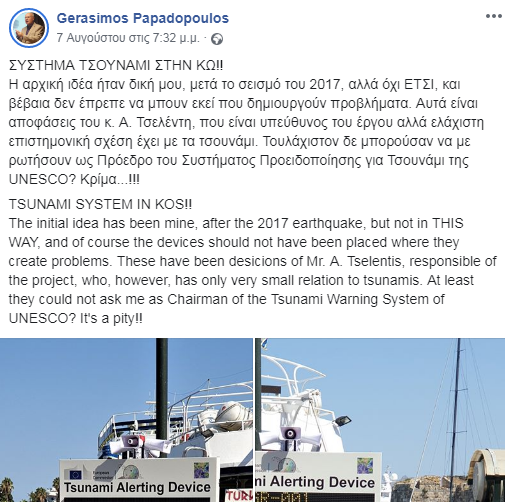Click the Greek post text paragraph

coord(246,132)
